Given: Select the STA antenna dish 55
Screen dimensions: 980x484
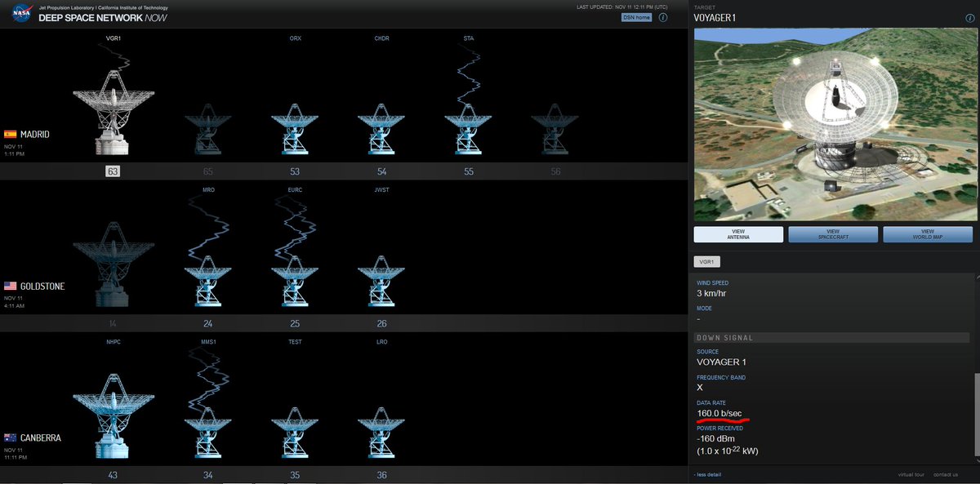Looking at the screenshot, I should pos(468,129).
